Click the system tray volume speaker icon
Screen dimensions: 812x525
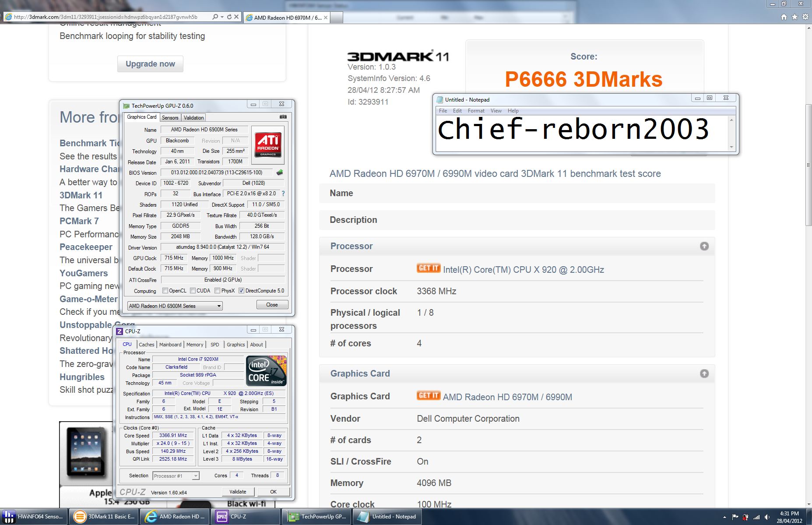click(767, 517)
